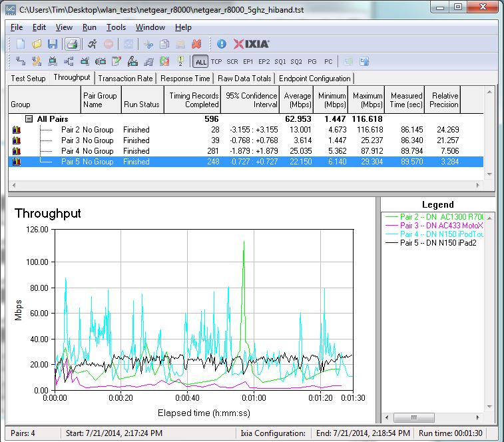Select magenta Pair 3 legend entry
Viewport: 504px width, 442px height.
point(433,226)
